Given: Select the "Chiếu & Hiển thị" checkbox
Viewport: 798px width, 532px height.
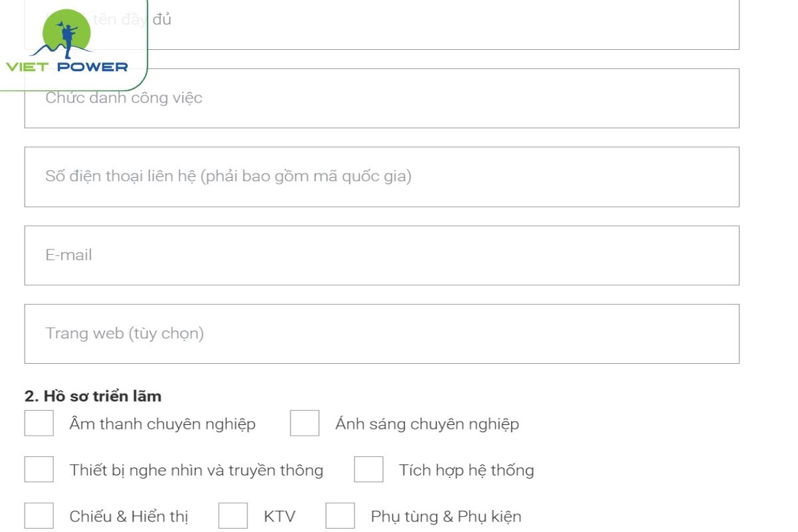Looking at the screenshot, I should [38, 516].
